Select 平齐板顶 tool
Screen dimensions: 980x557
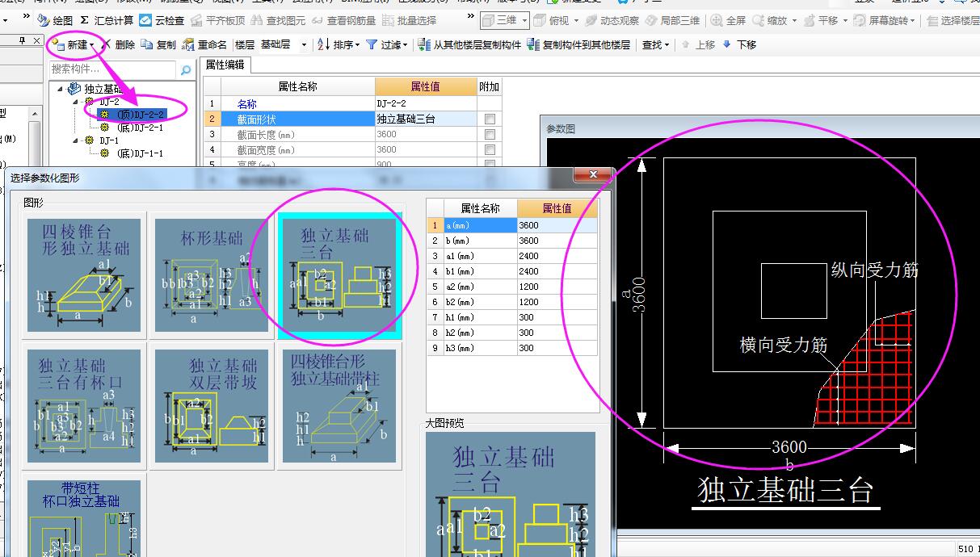(217, 20)
